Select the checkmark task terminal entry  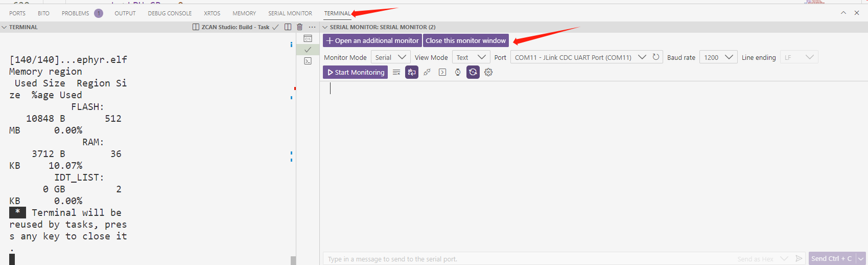[x=308, y=50]
